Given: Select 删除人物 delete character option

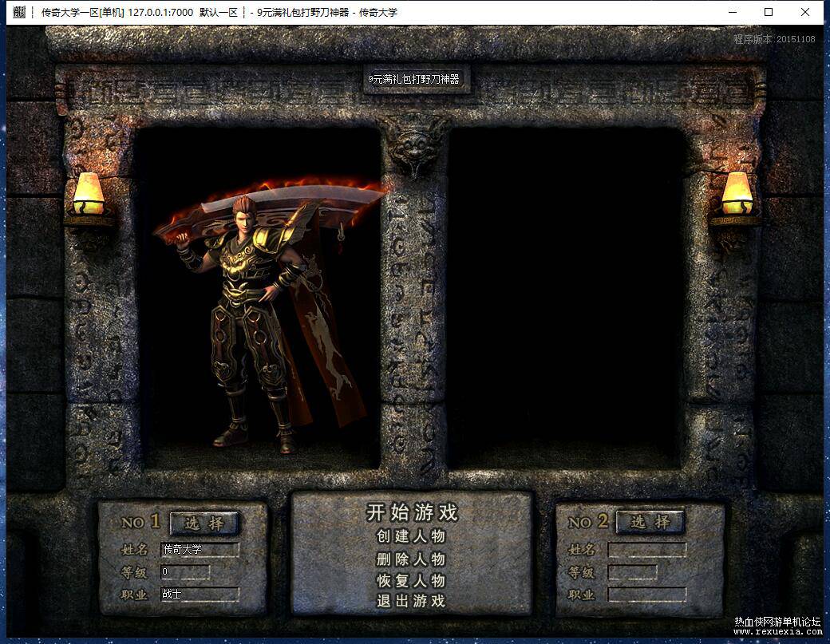Looking at the screenshot, I should [x=411, y=559].
